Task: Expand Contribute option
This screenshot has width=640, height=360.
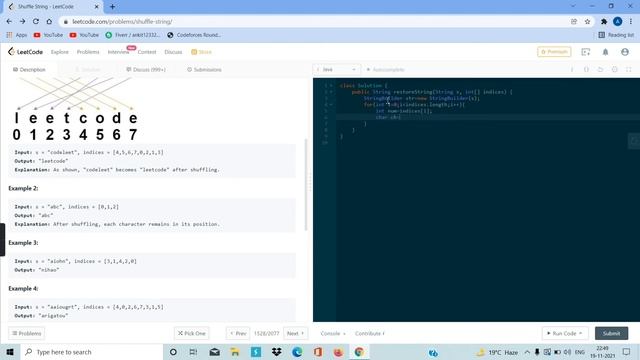Action: click(370, 333)
